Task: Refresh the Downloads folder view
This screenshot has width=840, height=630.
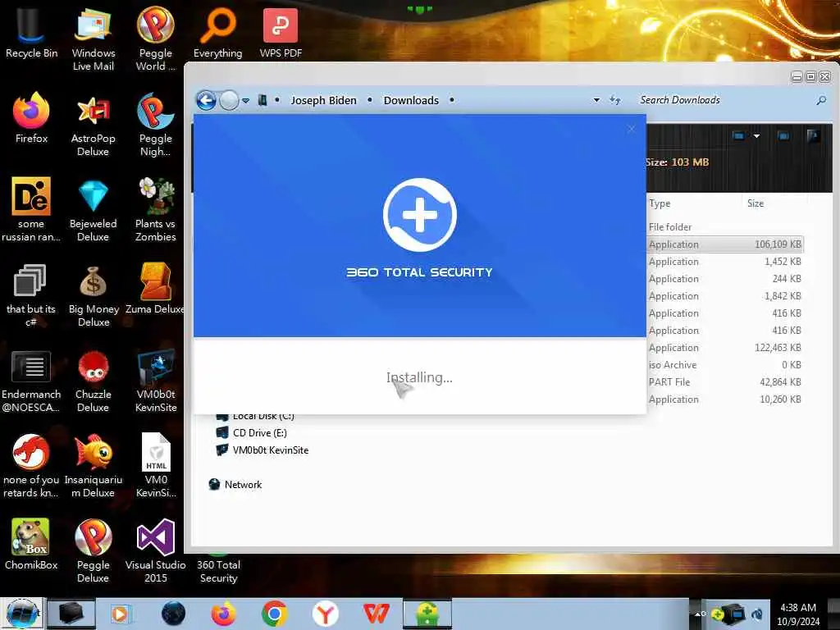Action: pyautogui.click(x=615, y=100)
